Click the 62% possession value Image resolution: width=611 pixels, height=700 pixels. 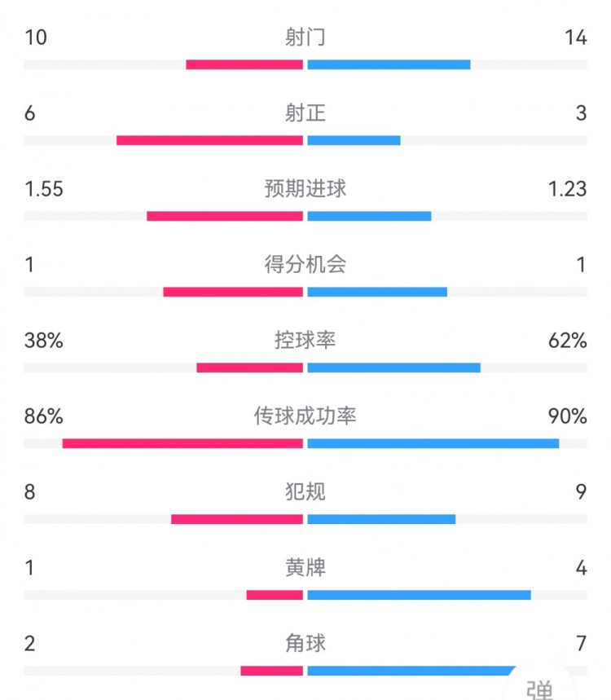coord(569,340)
